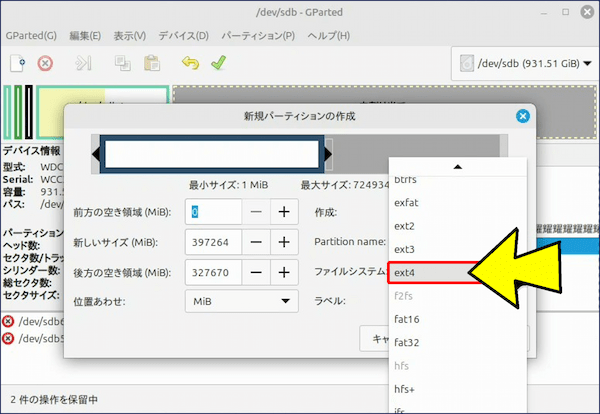Decrease 後方の空き領域 value with minus button
The height and width of the screenshot is (414, 600).
click(257, 271)
